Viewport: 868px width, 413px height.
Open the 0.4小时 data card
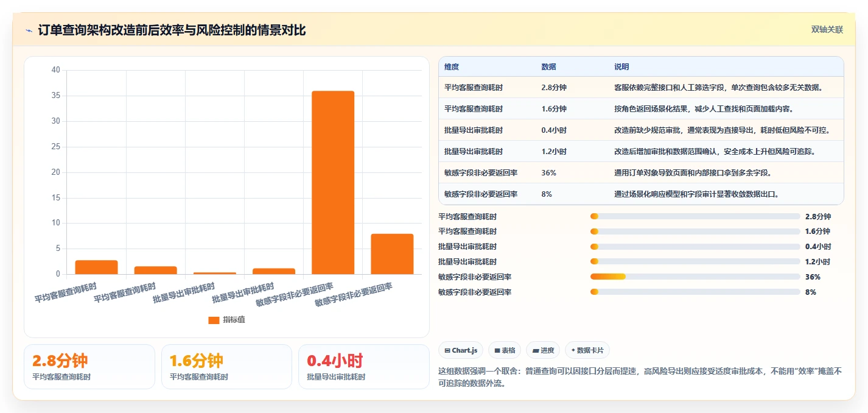pos(364,367)
